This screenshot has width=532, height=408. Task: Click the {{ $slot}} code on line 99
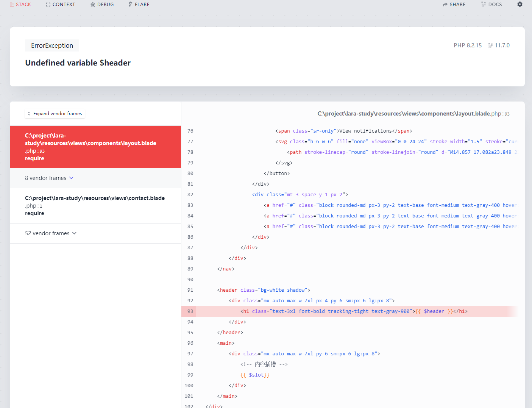click(255, 375)
